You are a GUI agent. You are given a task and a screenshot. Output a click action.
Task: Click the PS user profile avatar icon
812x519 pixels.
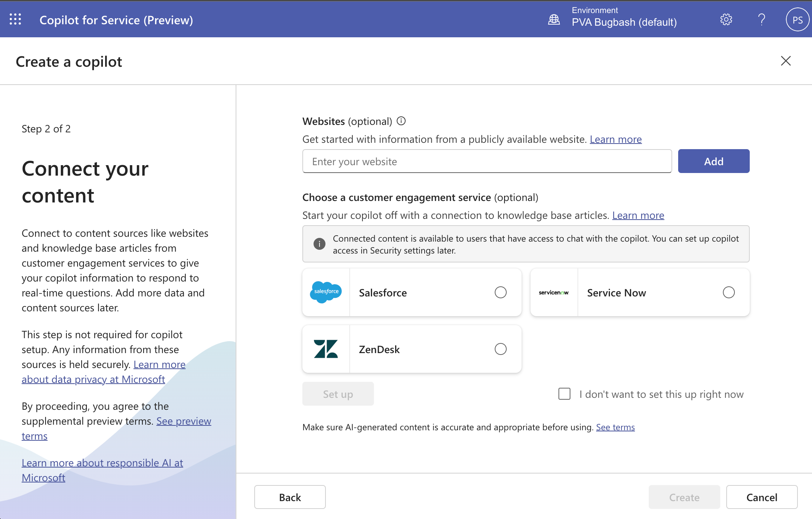click(x=797, y=19)
